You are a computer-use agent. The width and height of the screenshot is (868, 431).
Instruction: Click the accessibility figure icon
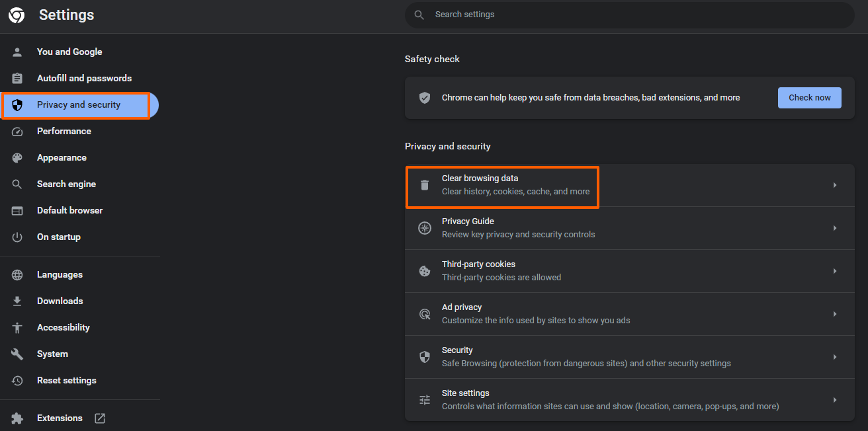point(17,327)
